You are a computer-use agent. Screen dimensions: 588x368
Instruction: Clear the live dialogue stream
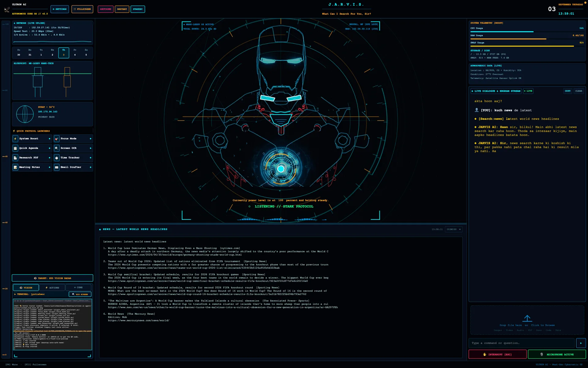(x=579, y=91)
